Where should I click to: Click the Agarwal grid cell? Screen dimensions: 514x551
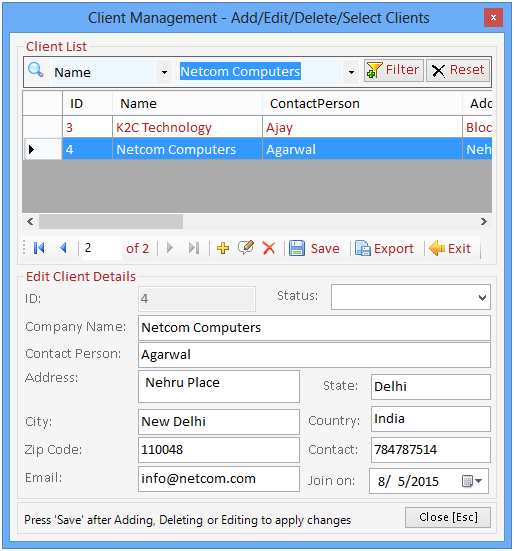(x=362, y=149)
